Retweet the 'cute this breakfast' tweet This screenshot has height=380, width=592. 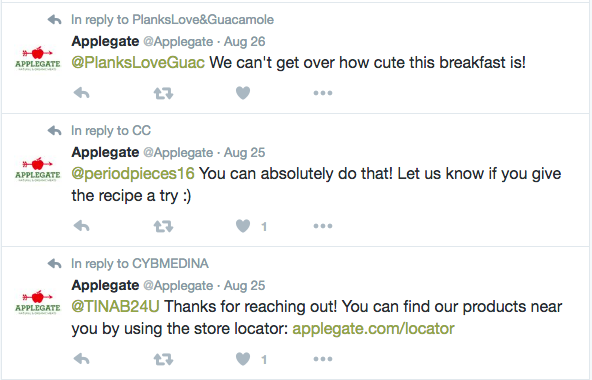coord(163,93)
